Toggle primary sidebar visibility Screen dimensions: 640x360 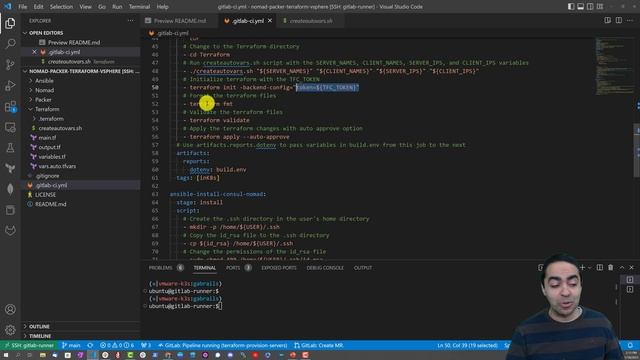[571, 7]
